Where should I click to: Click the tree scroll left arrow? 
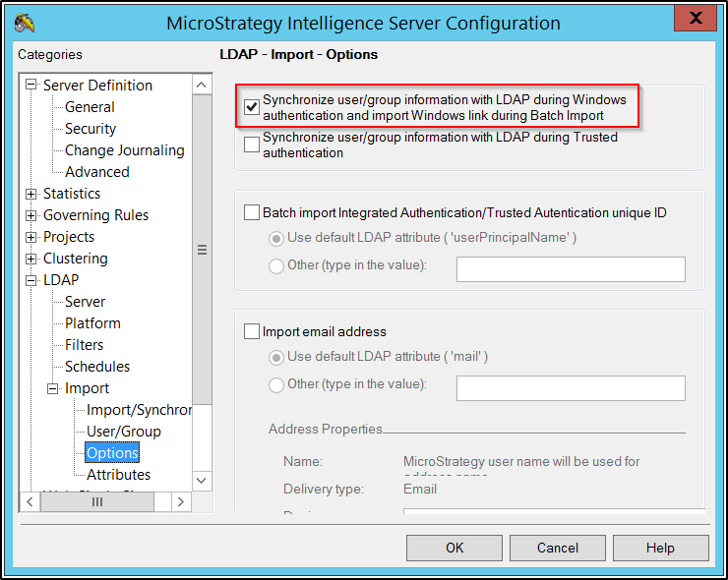click(30, 501)
